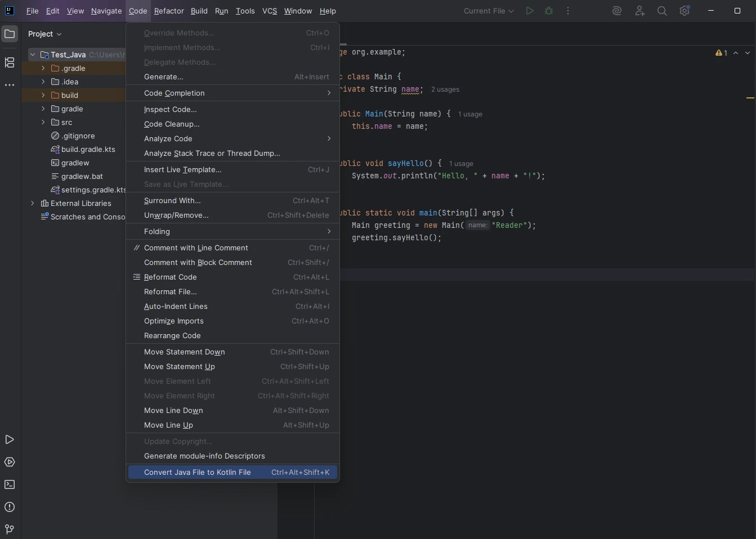This screenshot has width=756, height=539.
Task: Click the IntelliJ logo icon
Action: coord(10,11)
